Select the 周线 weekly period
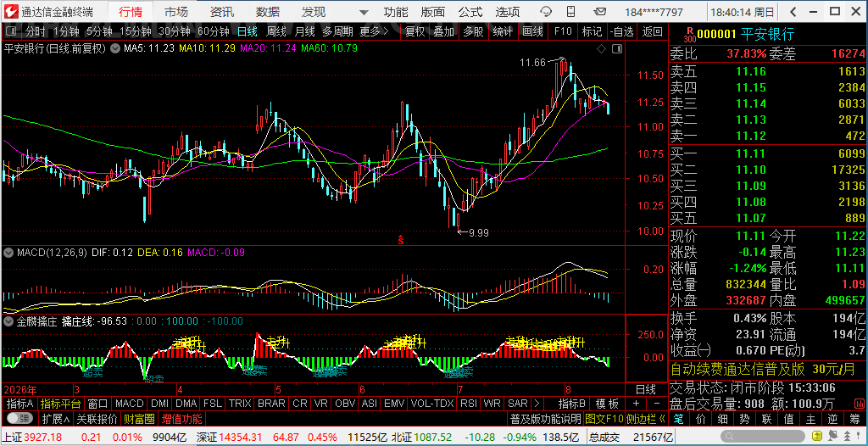 click(275, 31)
